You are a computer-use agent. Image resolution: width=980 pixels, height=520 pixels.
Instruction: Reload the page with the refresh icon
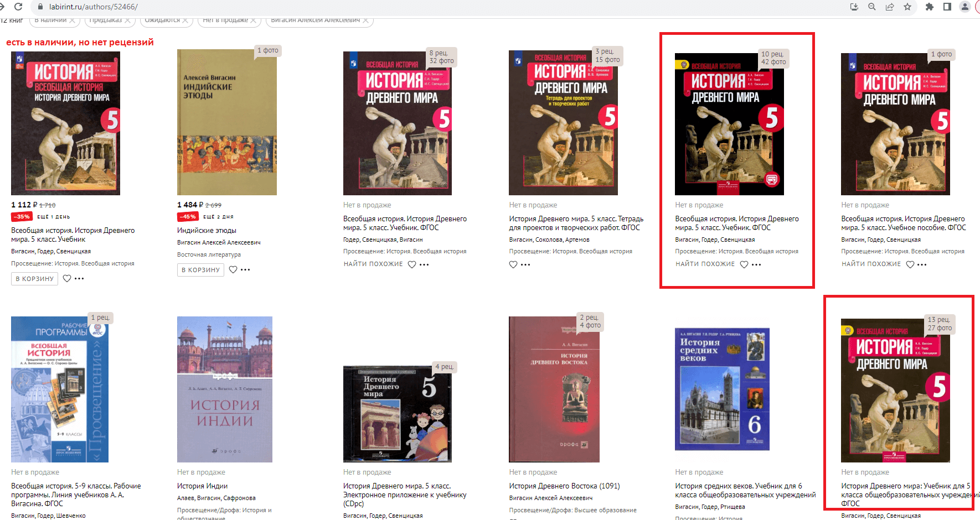point(18,7)
